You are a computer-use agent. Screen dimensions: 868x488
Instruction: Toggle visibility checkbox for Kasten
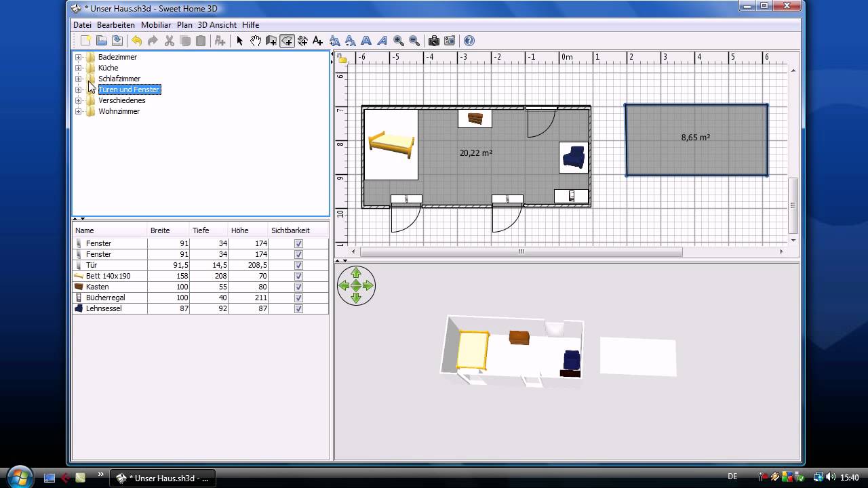pos(298,287)
